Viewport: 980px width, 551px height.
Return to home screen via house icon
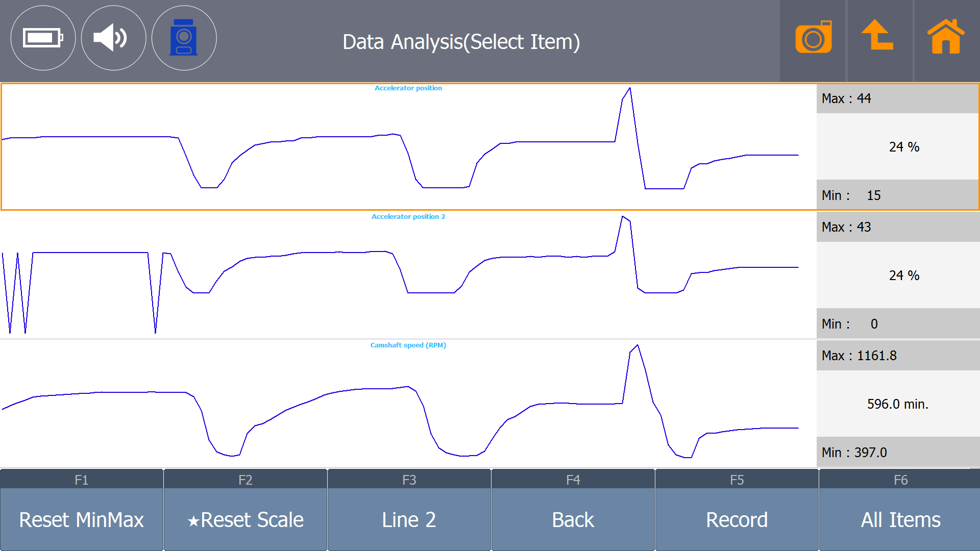945,37
